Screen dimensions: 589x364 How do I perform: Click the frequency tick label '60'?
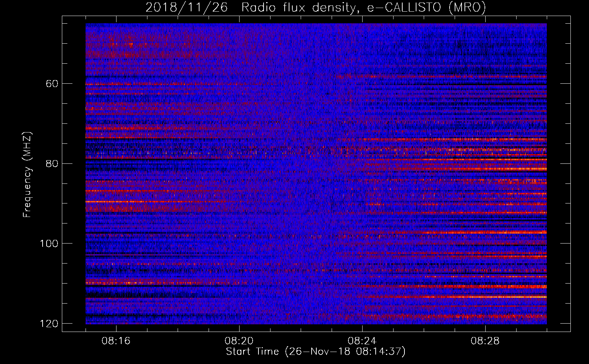click(52, 84)
